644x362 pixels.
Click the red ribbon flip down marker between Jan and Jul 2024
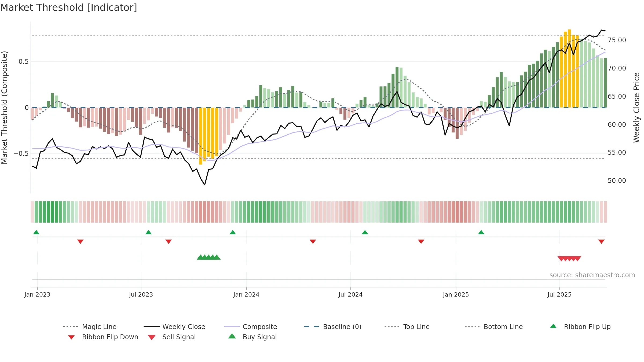[313, 242]
